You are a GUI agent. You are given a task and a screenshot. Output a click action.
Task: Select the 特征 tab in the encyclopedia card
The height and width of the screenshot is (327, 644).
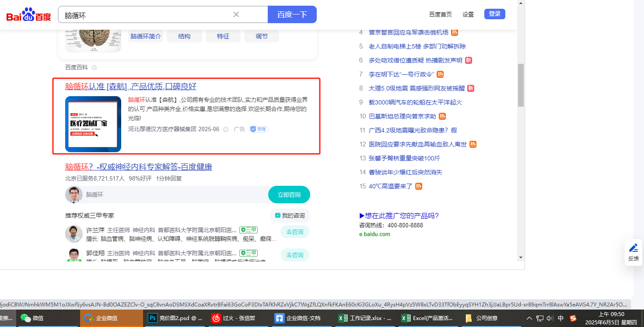tap(223, 36)
